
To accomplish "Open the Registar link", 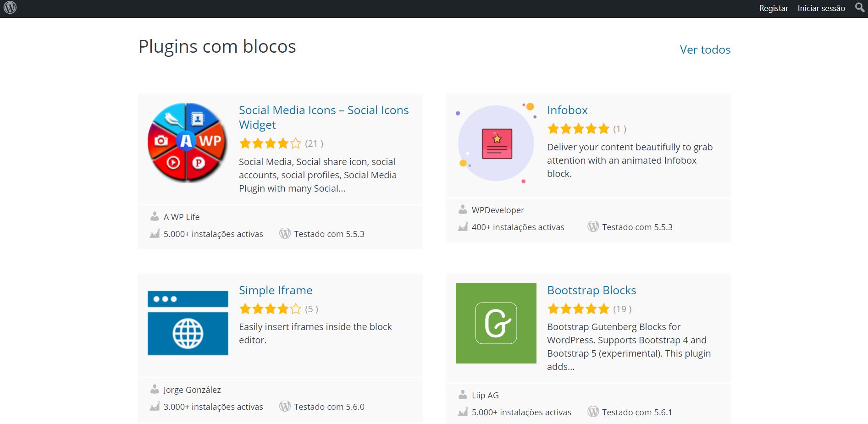I will tap(774, 8).
